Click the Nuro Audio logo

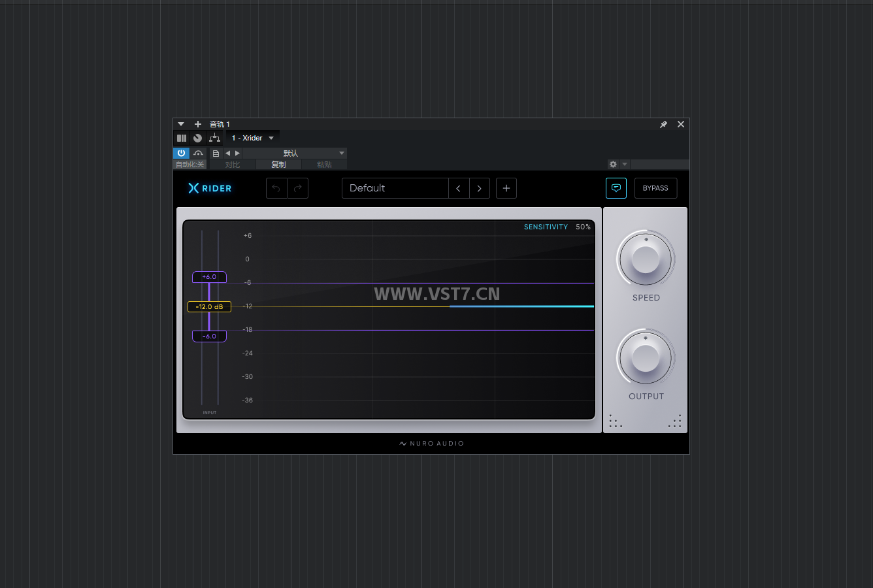pos(432,444)
